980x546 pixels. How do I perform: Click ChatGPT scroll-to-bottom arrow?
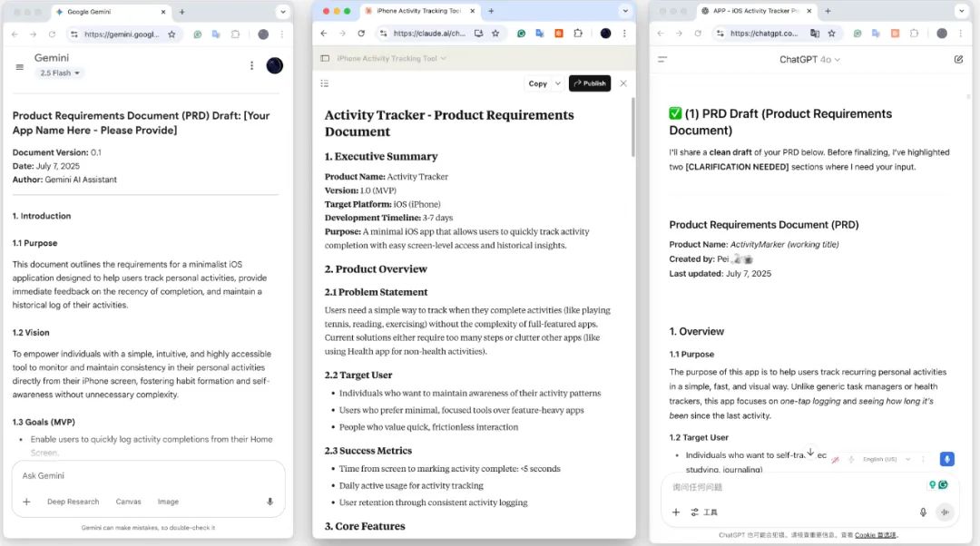[x=810, y=452]
